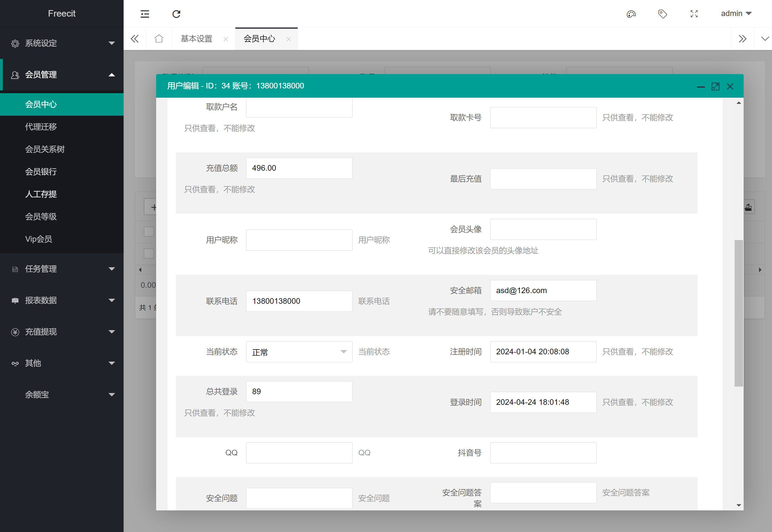Open Vip会员 in sidebar
The height and width of the screenshot is (532, 772).
tap(62, 239)
